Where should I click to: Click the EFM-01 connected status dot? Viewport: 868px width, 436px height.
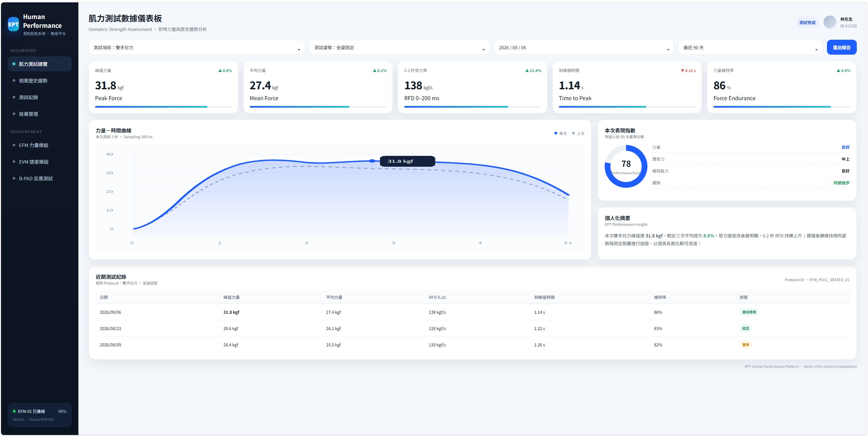14,411
